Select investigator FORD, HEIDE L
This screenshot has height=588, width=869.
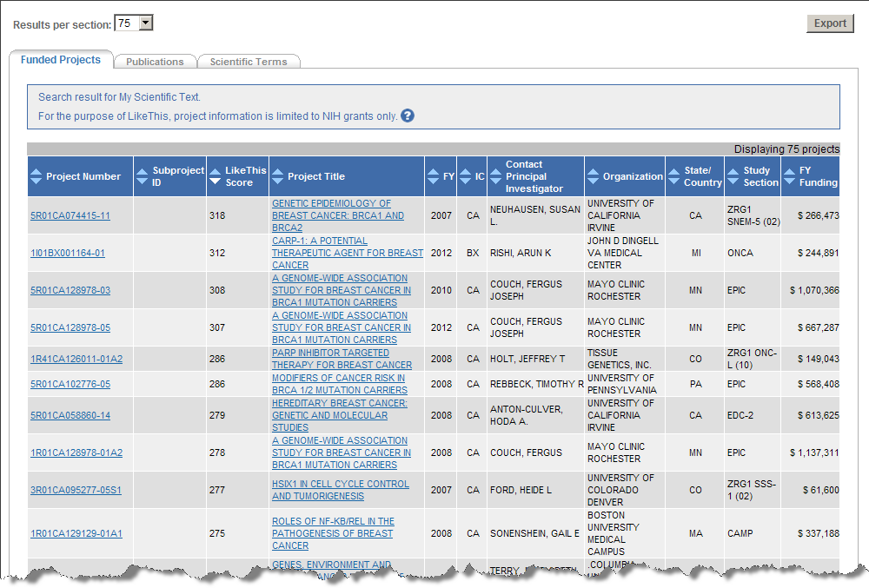tap(521, 490)
